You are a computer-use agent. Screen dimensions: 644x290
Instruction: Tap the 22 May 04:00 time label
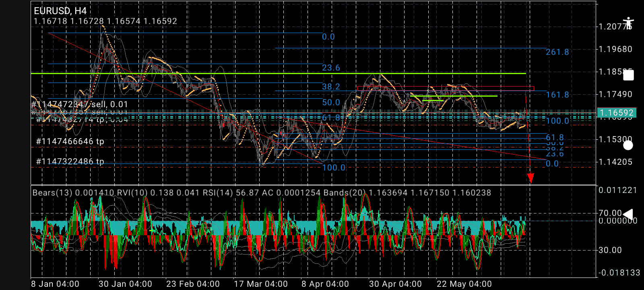click(x=464, y=284)
